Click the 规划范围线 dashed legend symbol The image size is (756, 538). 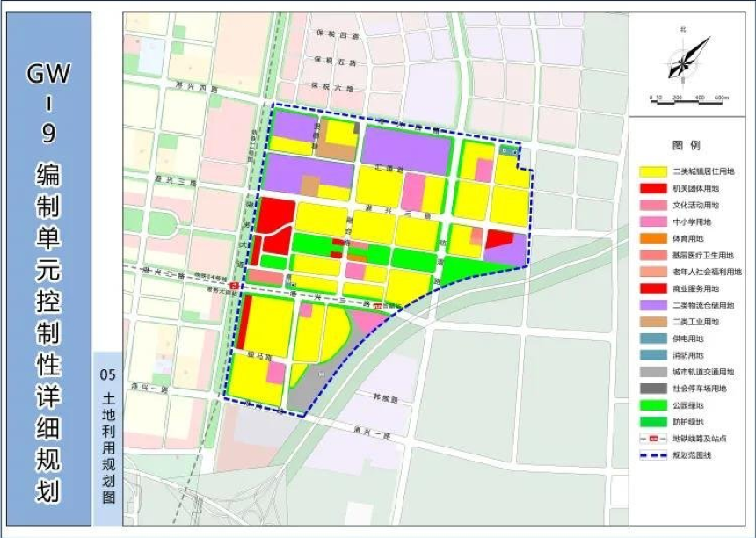click(x=653, y=455)
